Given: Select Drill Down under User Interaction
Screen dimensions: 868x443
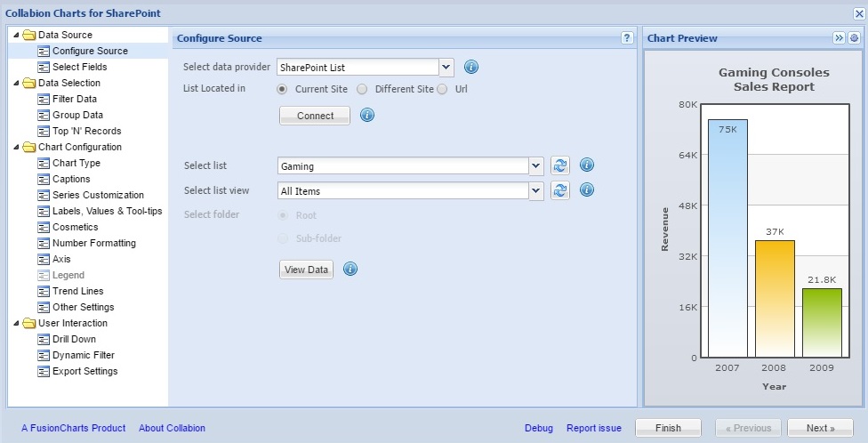Looking at the screenshot, I should [x=74, y=339].
